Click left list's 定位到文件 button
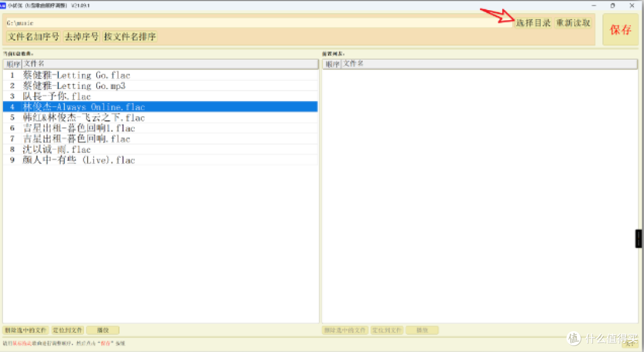 tap(67, 330)
